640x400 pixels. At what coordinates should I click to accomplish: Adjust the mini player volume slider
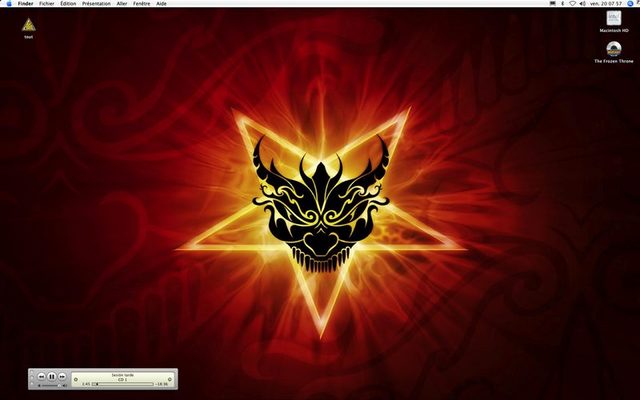point(51,386)
